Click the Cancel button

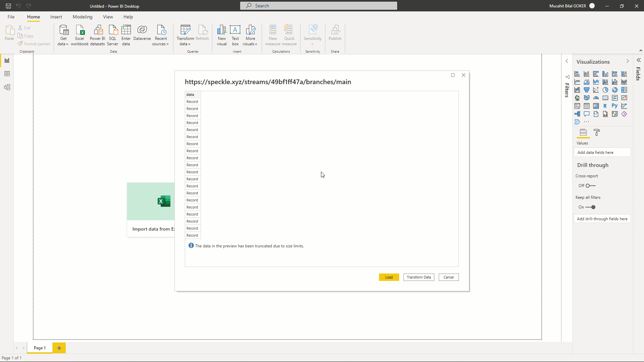[448, 277]
